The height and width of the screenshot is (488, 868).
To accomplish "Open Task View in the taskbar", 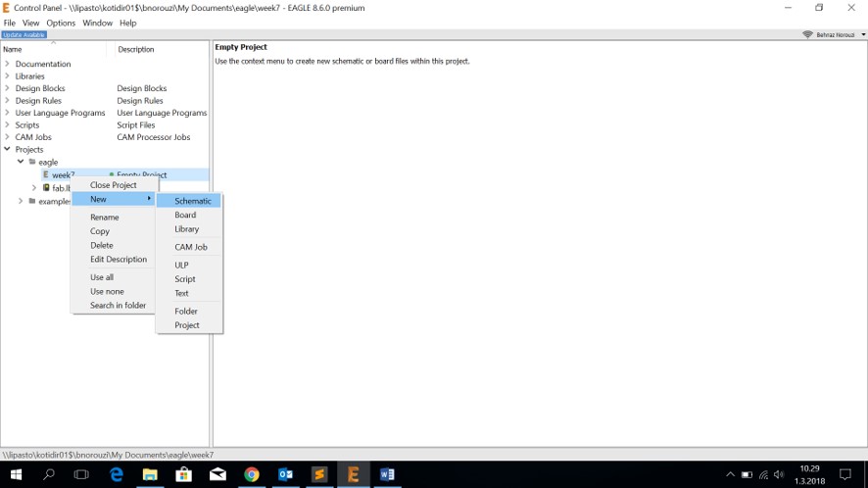I will [x=81, y=474].
